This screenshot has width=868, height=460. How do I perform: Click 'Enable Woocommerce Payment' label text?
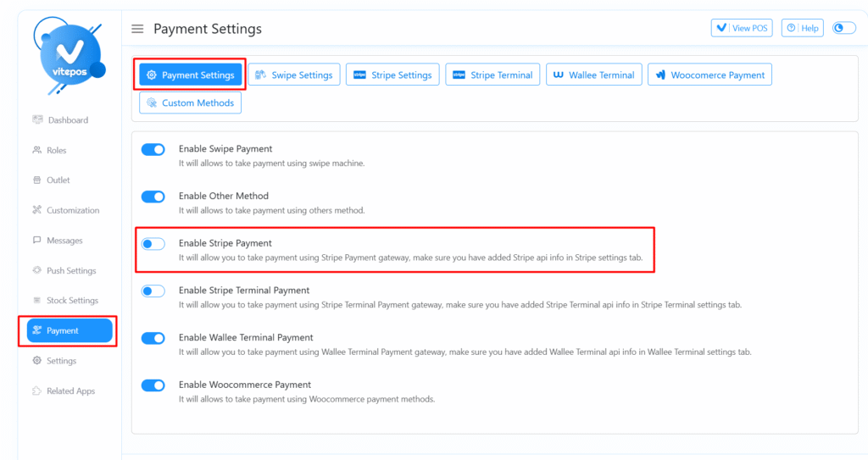click(245, 384)
